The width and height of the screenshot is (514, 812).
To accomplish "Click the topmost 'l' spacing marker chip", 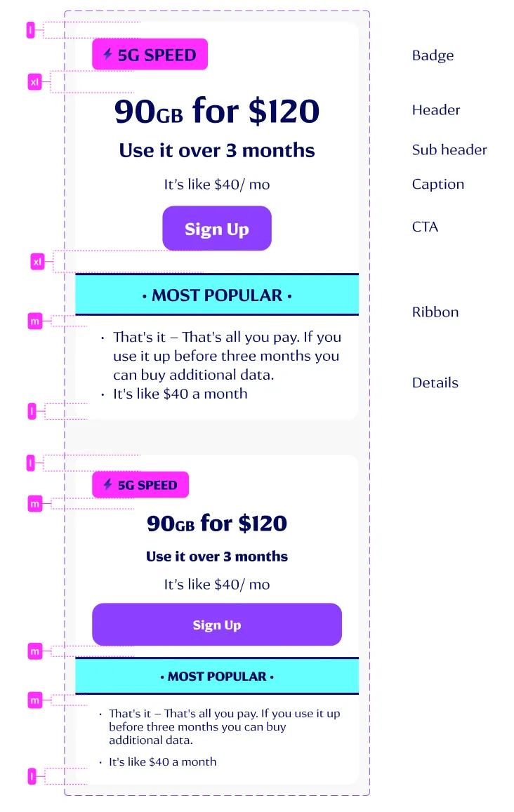I will [x=31, y=30].
